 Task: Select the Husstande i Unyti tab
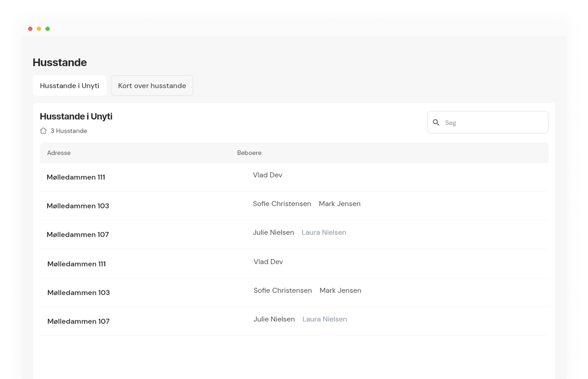tap(70, 86)
